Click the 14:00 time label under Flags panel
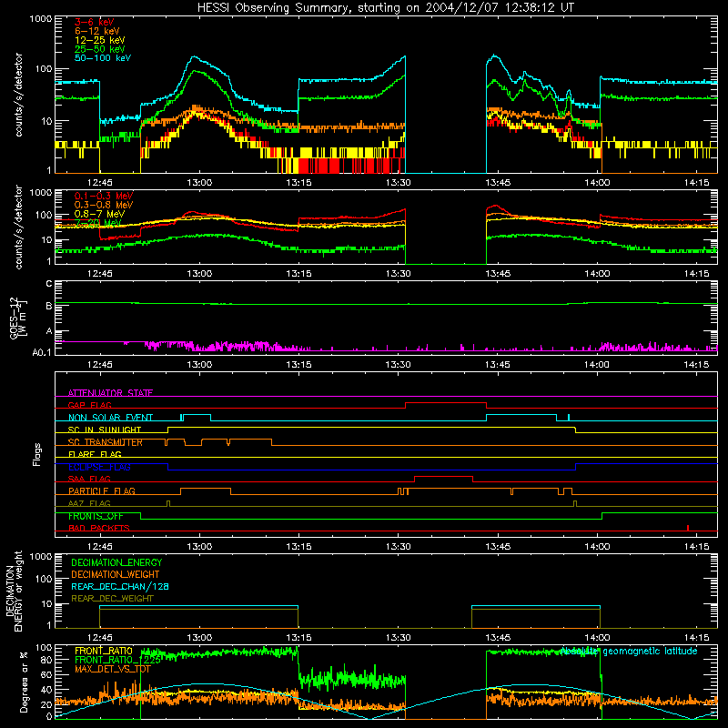The width and height of the screenshot is (728, 728). coord(597,547)
